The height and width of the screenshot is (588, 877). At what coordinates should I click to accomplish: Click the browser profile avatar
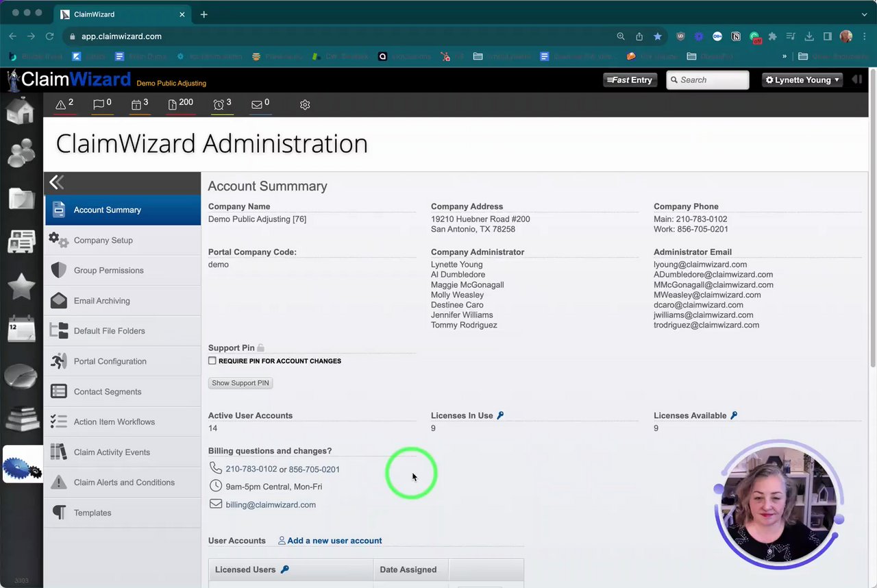click(x=846, y=36)
